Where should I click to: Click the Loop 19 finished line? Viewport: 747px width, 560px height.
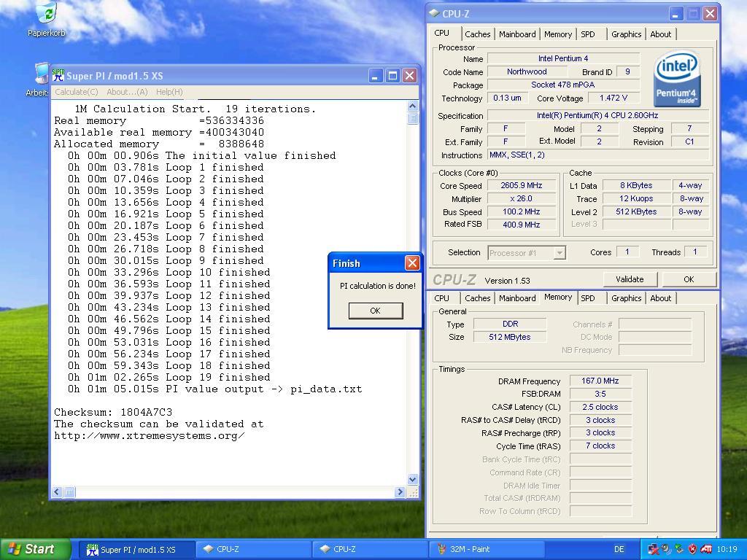point(169,377)
